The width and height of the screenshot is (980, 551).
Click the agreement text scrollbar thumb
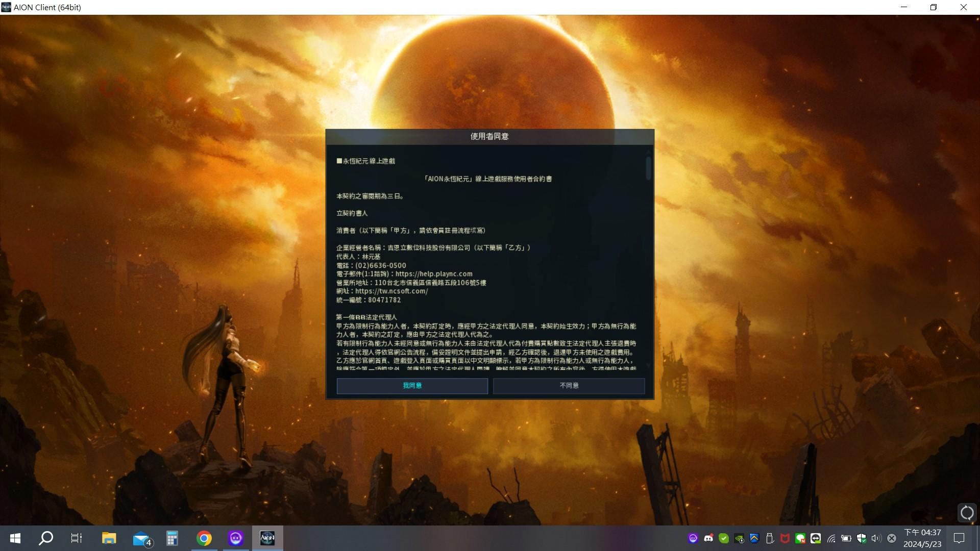pyautogui.click(x=648, y=168)
